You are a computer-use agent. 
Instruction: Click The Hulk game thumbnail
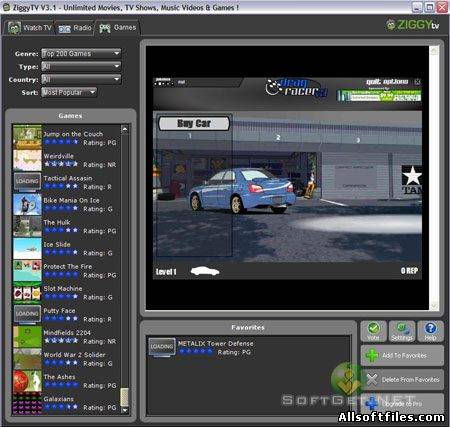[x=27, y=226]
